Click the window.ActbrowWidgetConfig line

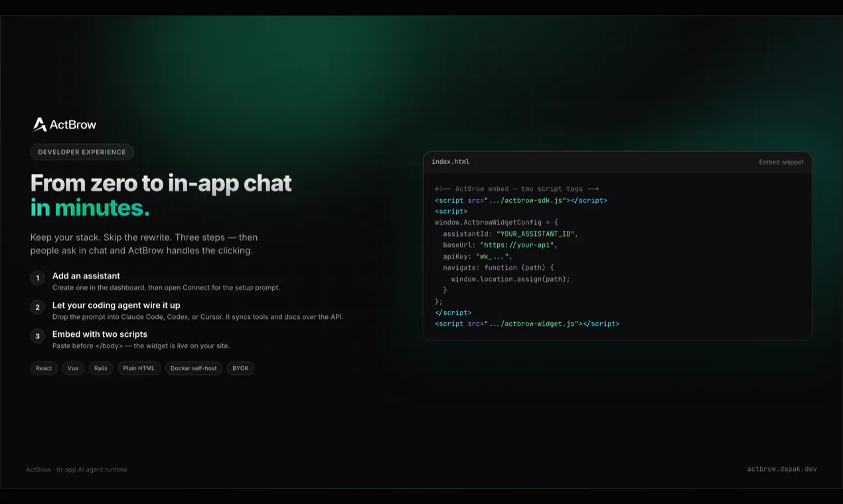coord(497,223)
